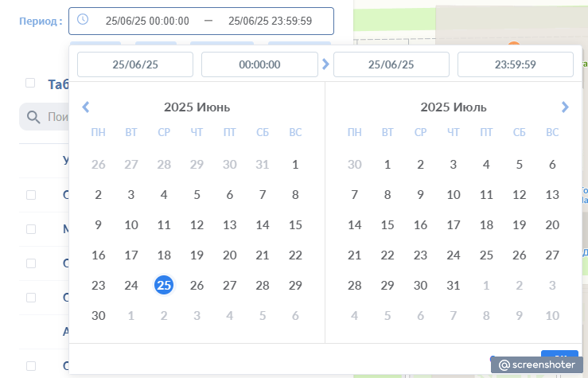Go to previous month using left arrow
Viewport: 588px width, 378px height.
pos(86,107)
